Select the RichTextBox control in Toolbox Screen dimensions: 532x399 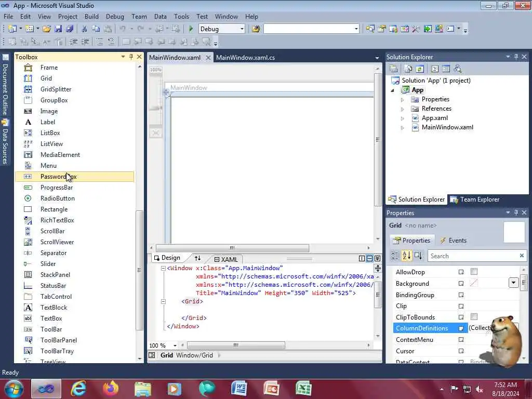(75, 220)
